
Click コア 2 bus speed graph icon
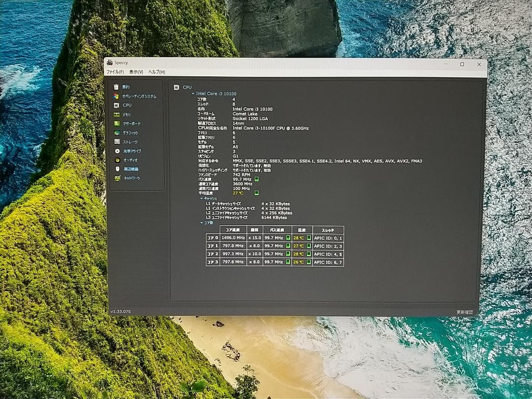click(x=288, y=254)
